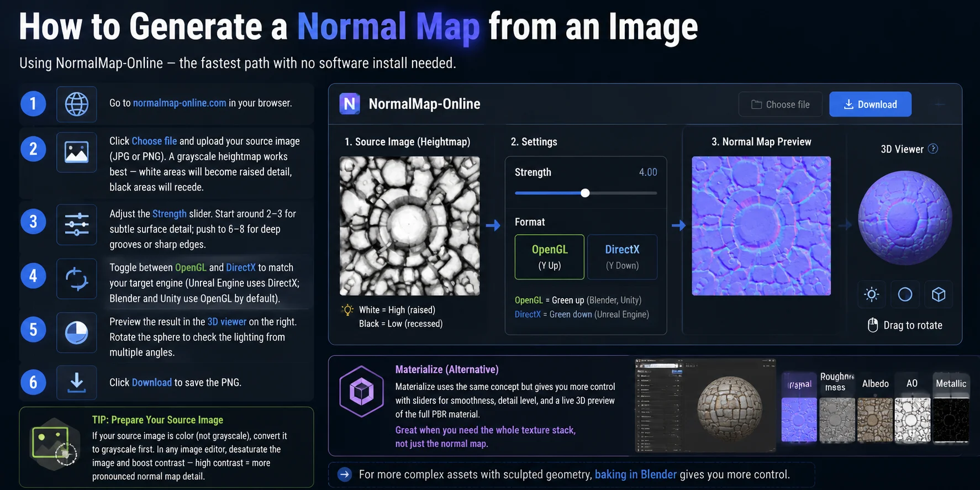Click the Materialize hexagon cube icon
Screen dimensions: 980x490
[362, 391]
